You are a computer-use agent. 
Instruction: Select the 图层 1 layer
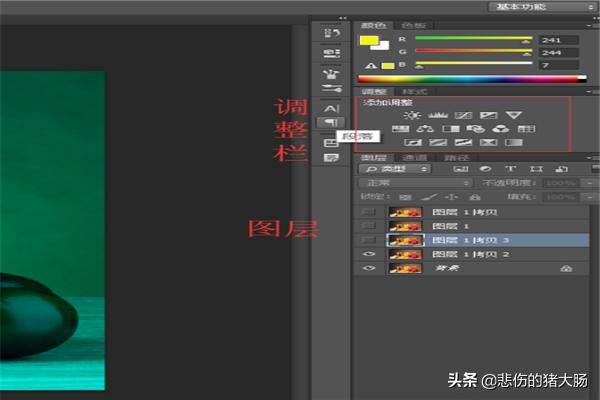click(445, 226)
